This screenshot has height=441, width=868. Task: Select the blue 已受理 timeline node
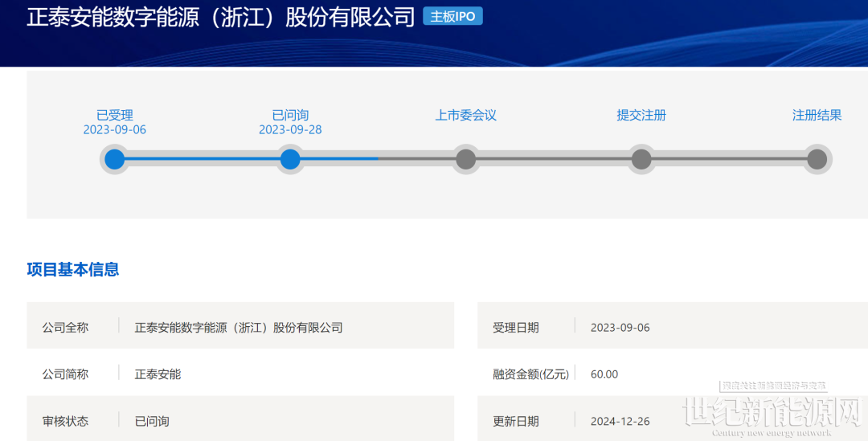click(115, 159)
